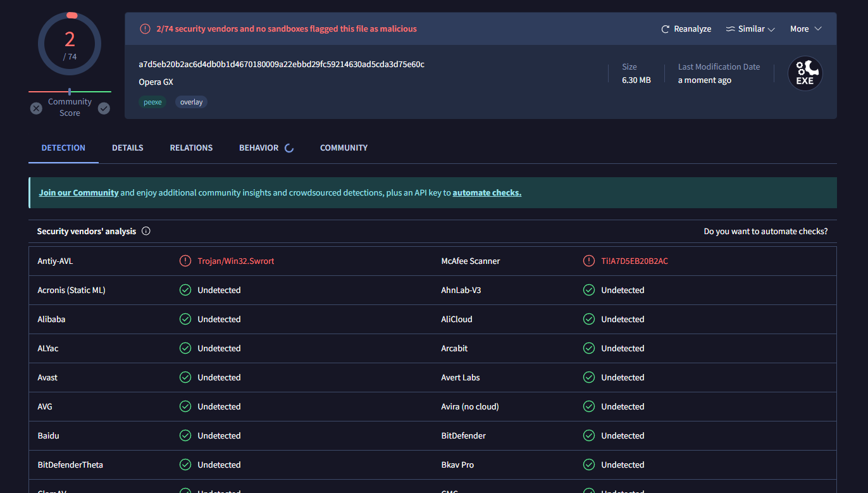The width and height of the screenshot is (868, 493).
Task: Open the Behavior tab
Action: (259, 147)
